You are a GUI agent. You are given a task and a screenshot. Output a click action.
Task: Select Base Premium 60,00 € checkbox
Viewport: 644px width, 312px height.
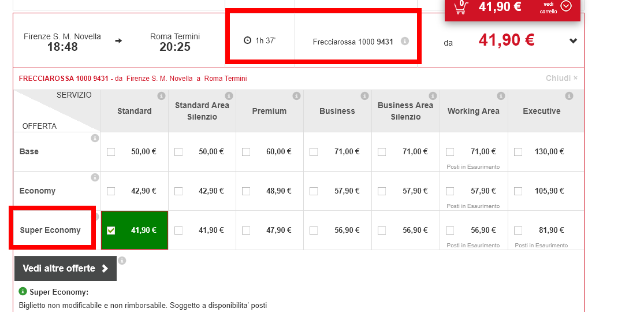pyautogui.click(x=246, y=152)
